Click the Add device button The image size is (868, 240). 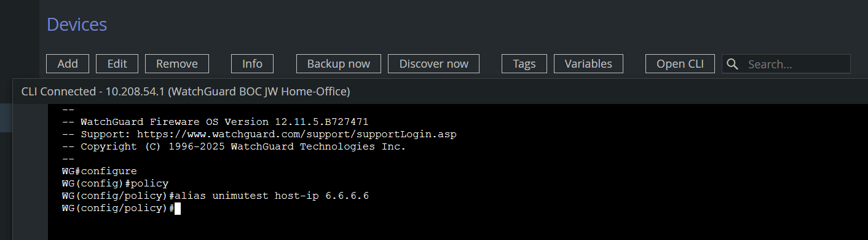pyautogui.click(x=68, y=64)
